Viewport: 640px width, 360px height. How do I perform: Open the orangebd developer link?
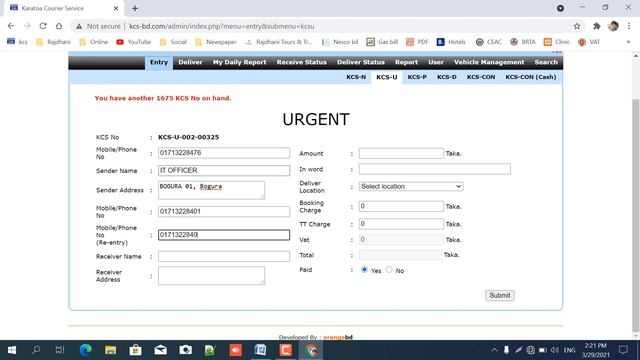point(338,337)
